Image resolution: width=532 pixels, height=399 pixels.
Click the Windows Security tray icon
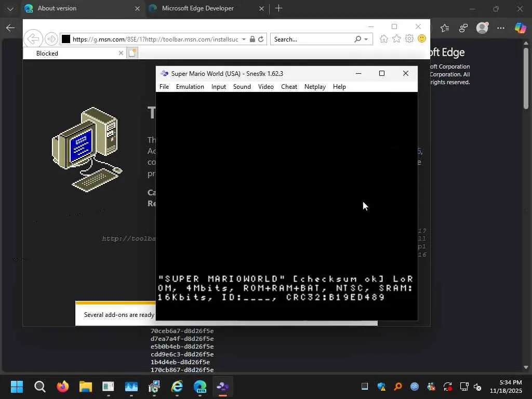pos(381,387)
